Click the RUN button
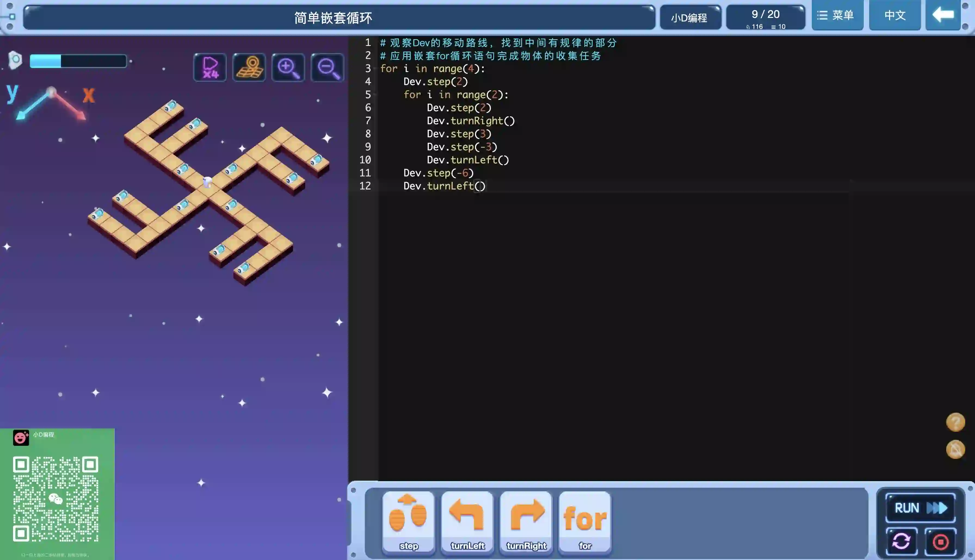 click(x=920, y=508)
